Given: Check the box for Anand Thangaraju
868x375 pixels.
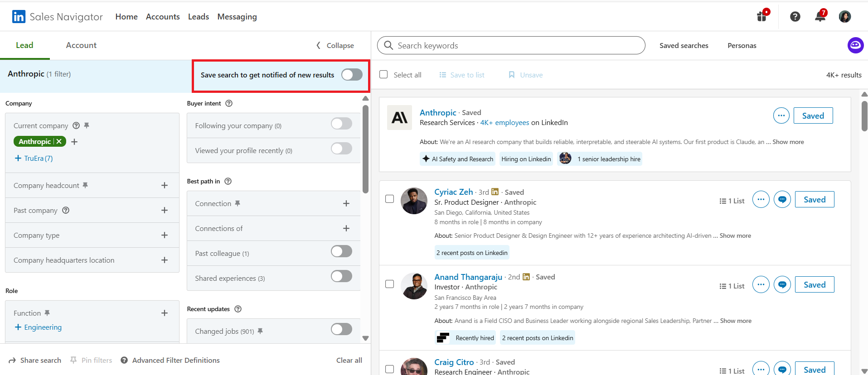Looking at the screenshot, I should point(389,284).
